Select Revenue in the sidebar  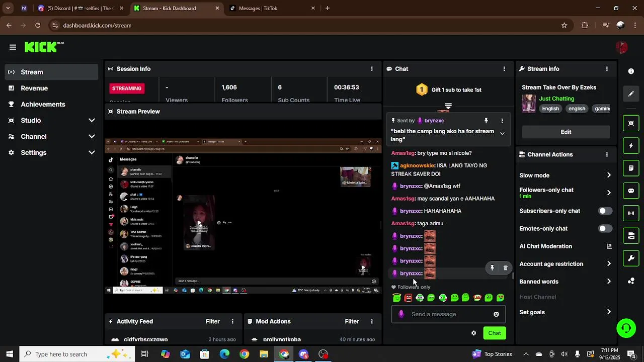[x=52, y=88]
